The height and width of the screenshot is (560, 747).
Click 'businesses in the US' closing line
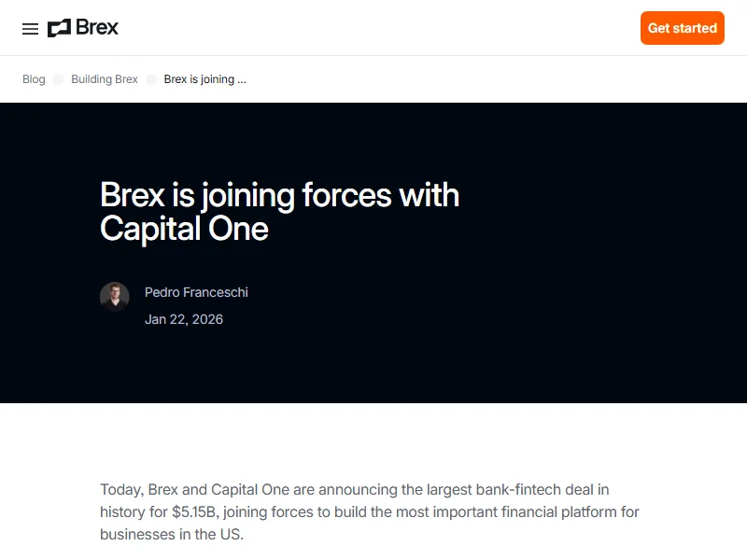(x=170, y=536)
